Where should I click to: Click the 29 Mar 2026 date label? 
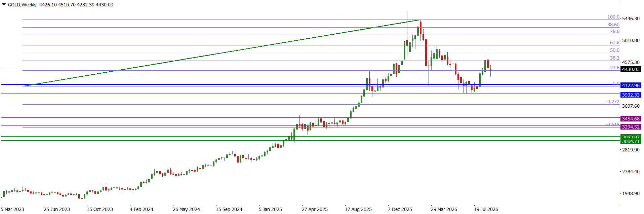click(x=444, y=209)
